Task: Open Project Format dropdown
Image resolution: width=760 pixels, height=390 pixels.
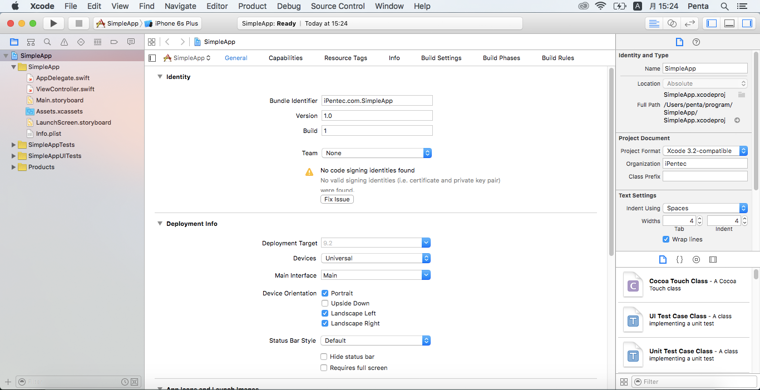Action: [x=705, y=151]
